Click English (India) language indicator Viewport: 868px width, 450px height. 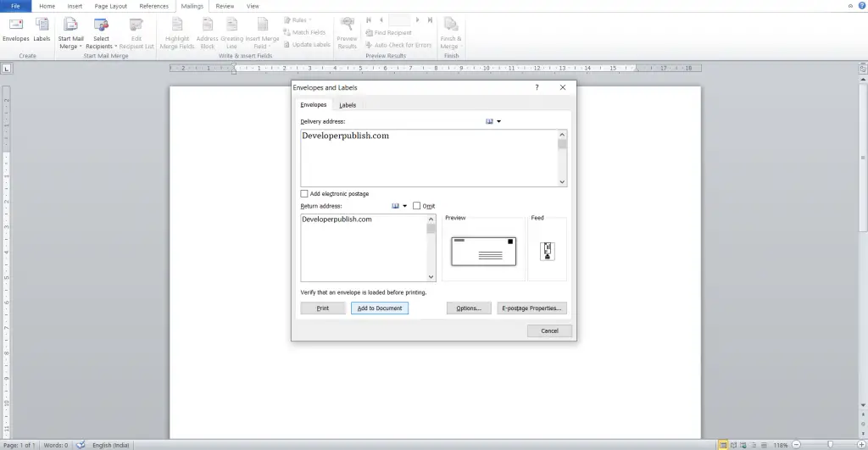click(111, 445)
